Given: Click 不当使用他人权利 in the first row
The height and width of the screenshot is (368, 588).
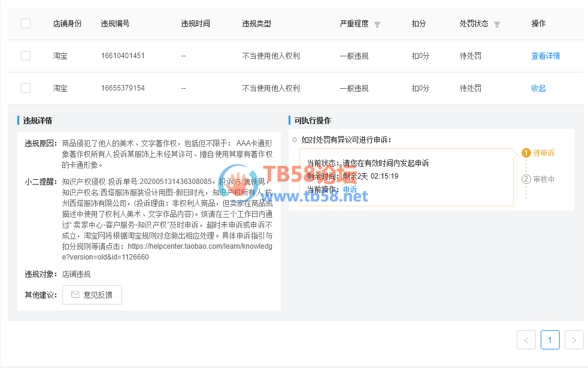Looking at the screenshot, I should [x=271, y=56].
